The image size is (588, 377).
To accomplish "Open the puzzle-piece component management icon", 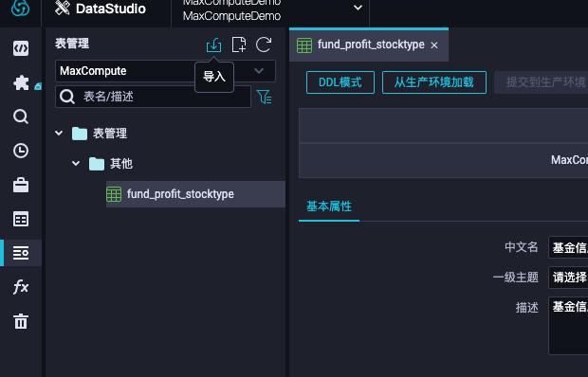I will click(x=21, y=82).
